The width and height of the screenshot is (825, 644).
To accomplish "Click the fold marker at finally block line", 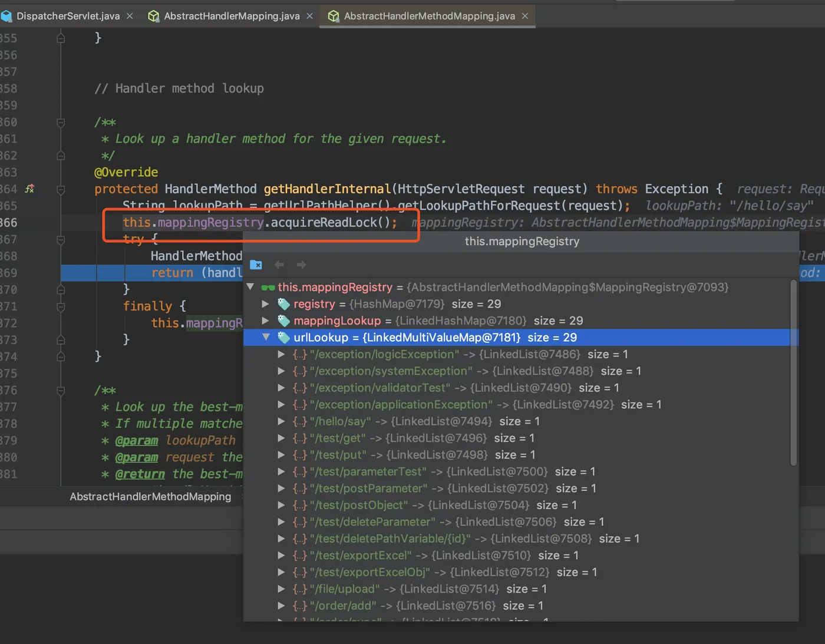I will point(61,306).
